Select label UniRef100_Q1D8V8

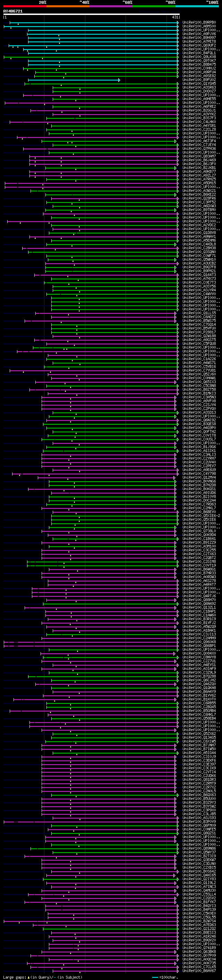tap(199, 233)
